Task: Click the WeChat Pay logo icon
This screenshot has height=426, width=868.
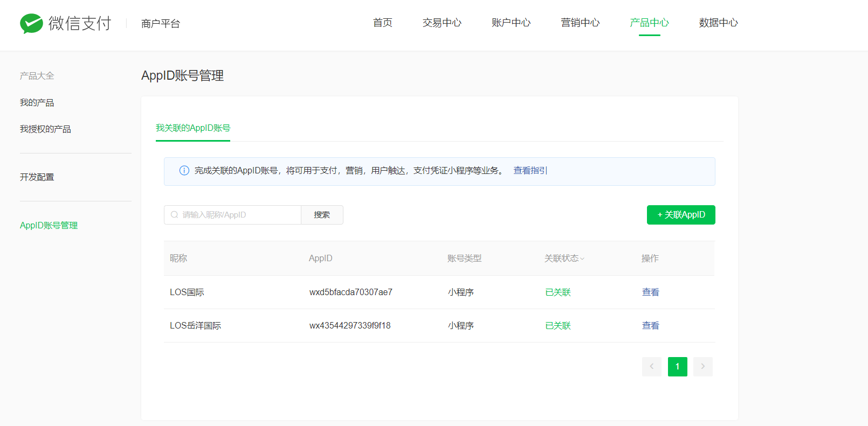Action: click(31, 23)
